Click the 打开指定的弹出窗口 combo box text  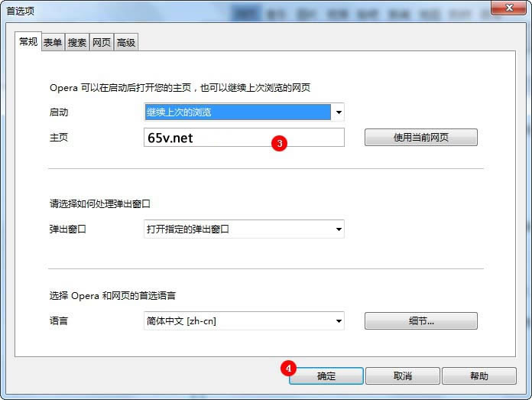click(x=187, y=229)
